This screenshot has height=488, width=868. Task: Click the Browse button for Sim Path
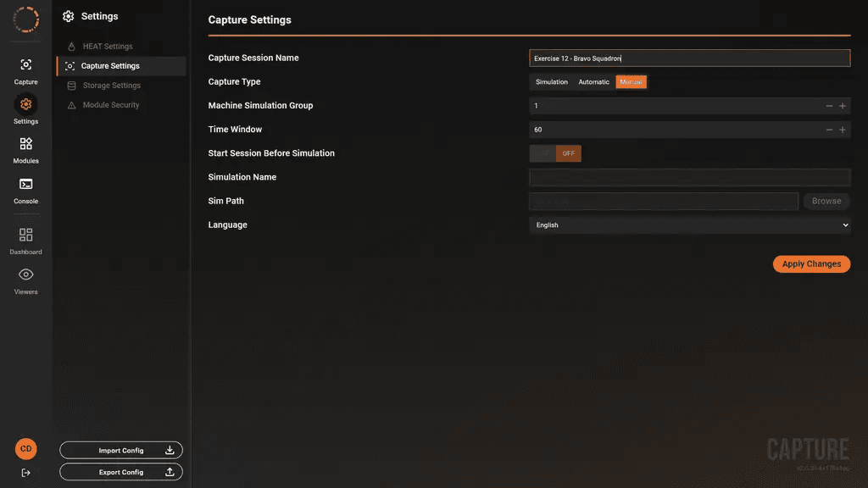pyautogui.click(x=826, y=201)
